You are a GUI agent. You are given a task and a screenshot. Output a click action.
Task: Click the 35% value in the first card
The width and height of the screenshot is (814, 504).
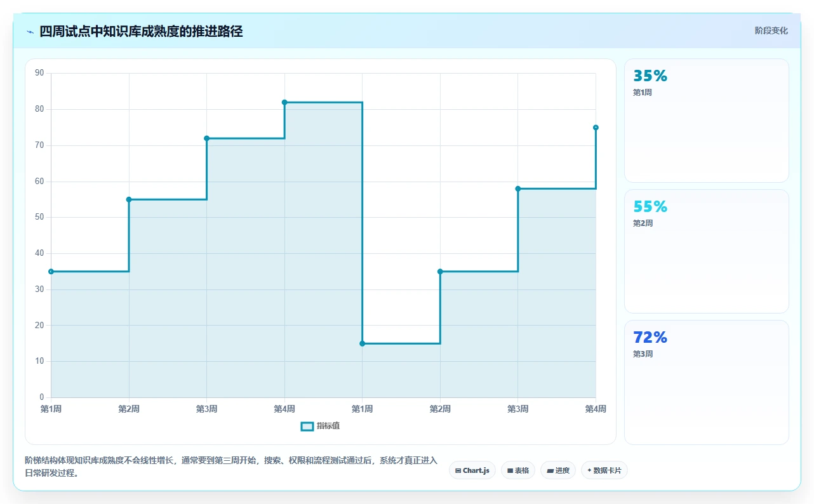click(x=650, y=76)
